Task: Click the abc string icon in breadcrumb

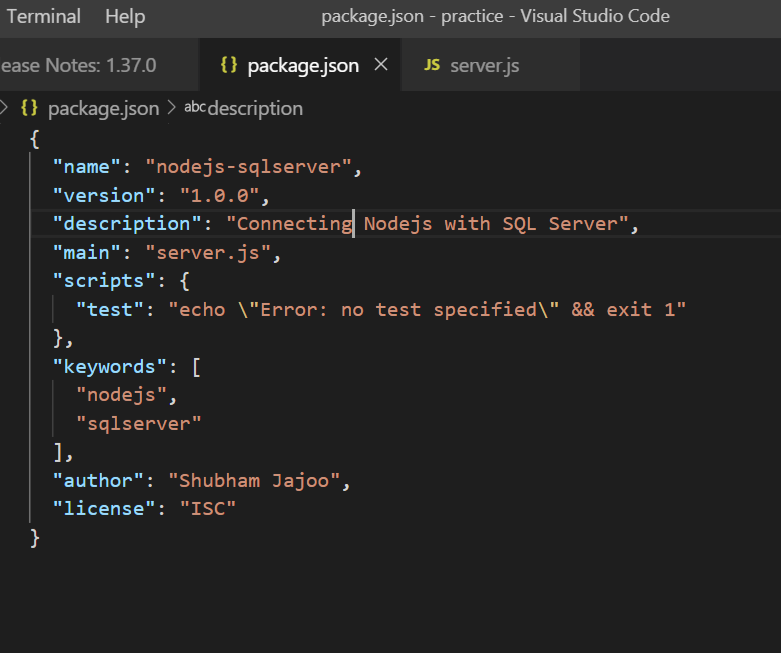Action: pyautogui.click(x=195, y=107)
